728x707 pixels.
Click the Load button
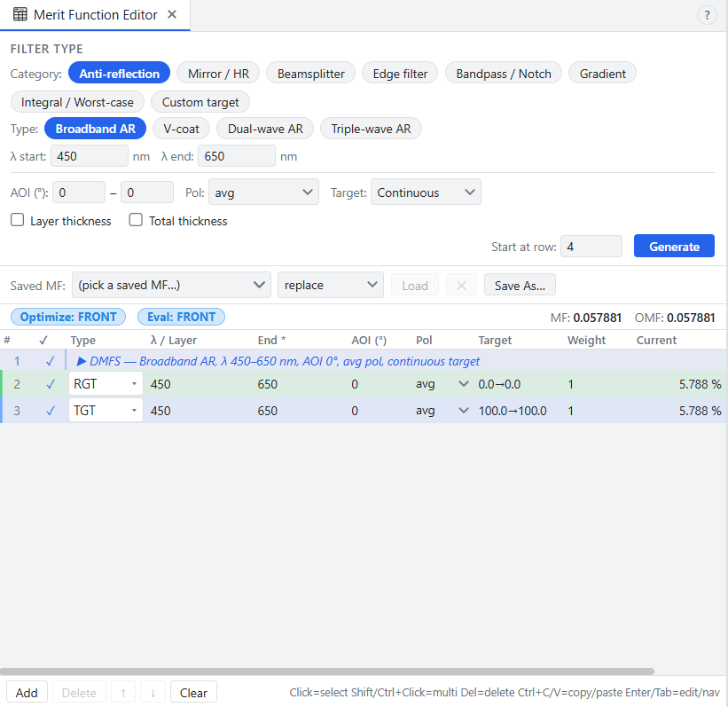tap(415, 286)
